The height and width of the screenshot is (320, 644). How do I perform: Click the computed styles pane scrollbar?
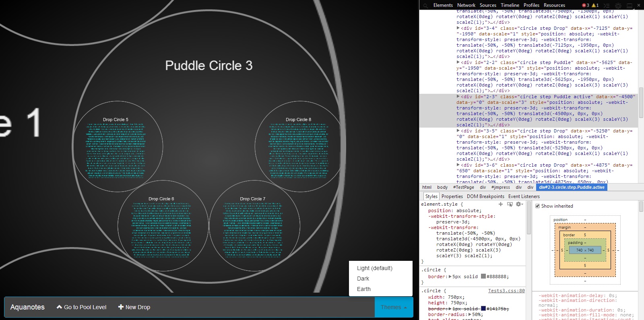[641, 206]
